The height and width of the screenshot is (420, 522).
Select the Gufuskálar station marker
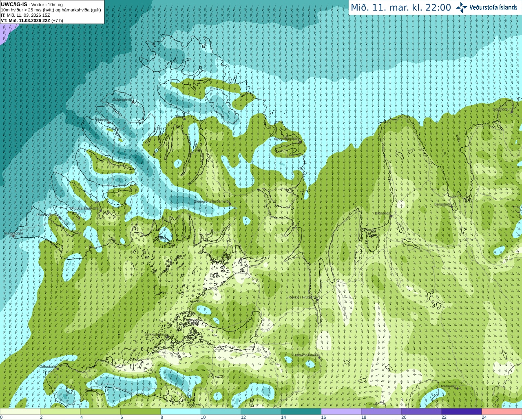click(58, 369)
